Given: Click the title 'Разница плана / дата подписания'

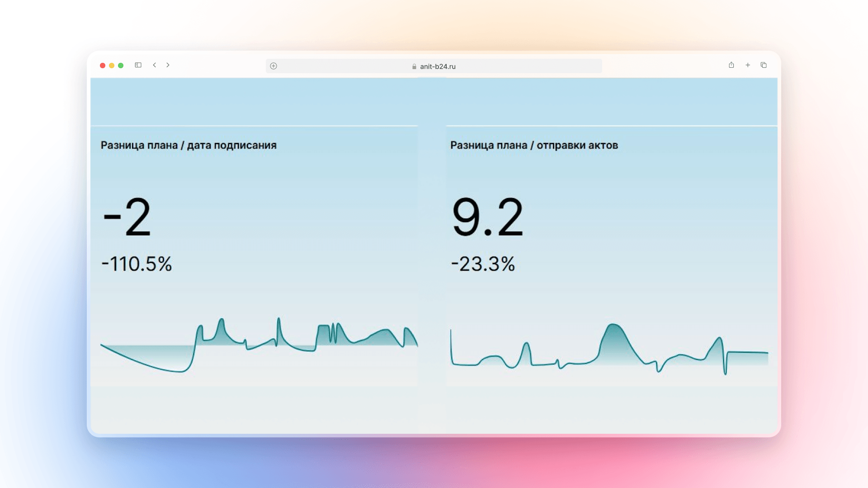Looking at the screenshot, I should click(189, 145).
